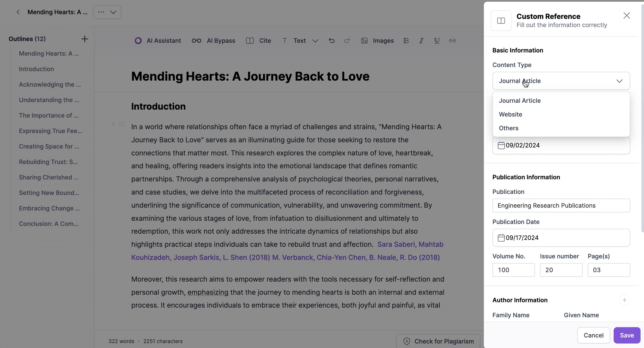The width and height of the screenshot is (644, 348).
Task: Click the insert link icon
Action: tap(452, 40)
